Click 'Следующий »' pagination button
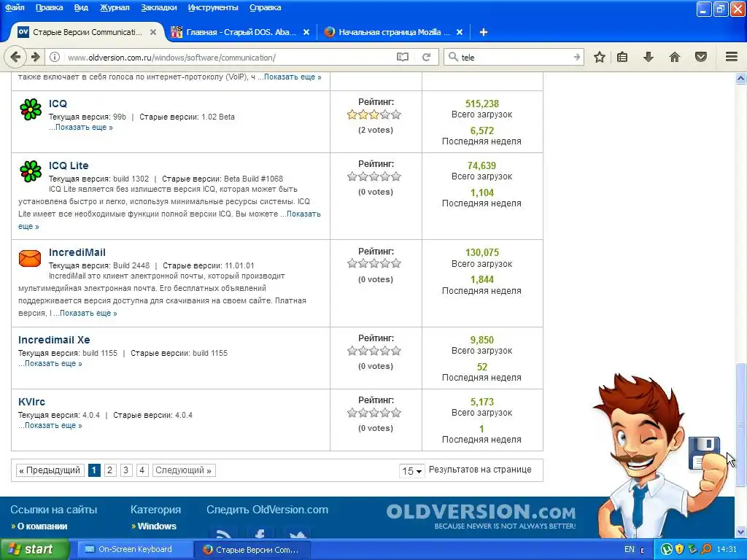747x560 pixels. tap(183, 470)
